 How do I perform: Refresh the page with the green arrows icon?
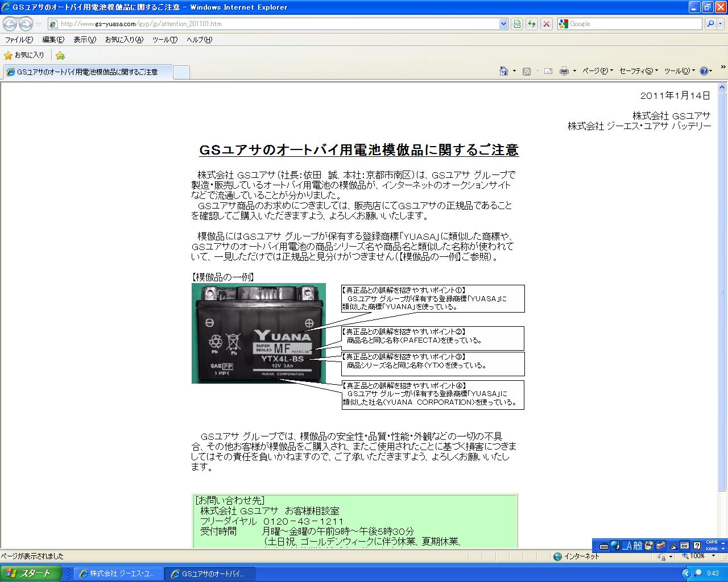pos(532,24)
